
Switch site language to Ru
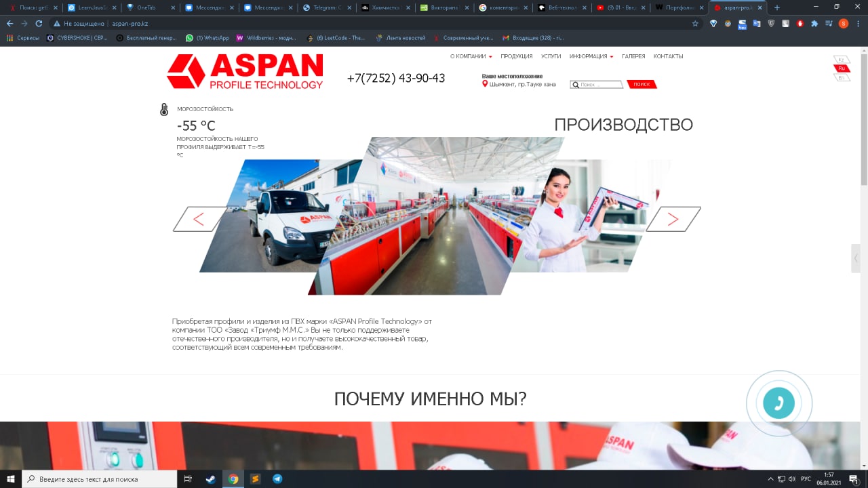pyautogui.click(x=842, y=68)
